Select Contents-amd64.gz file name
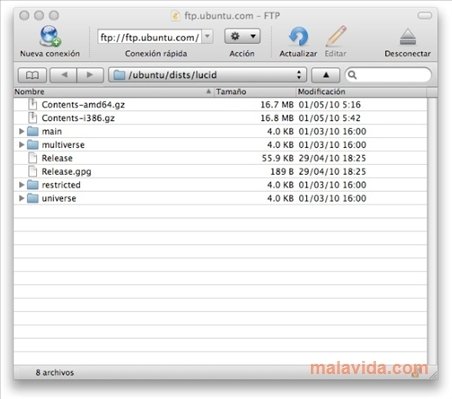 pyautogui.click(x=83, y=105)
